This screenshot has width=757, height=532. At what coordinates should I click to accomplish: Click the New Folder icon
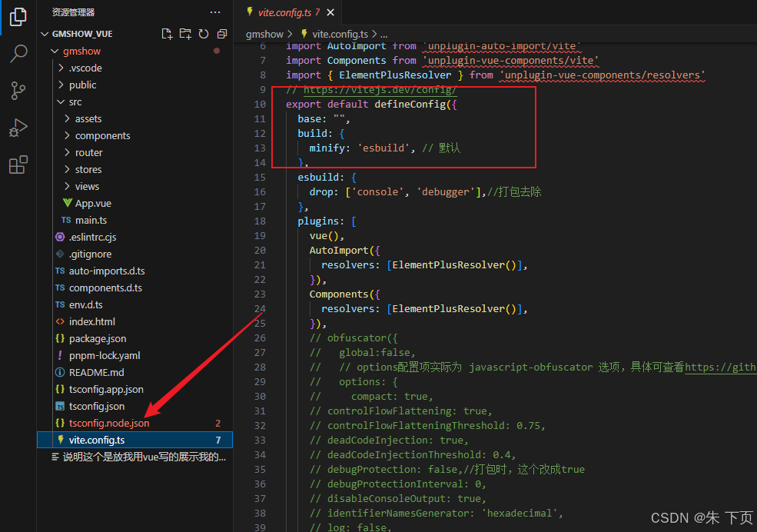point(185,33)
